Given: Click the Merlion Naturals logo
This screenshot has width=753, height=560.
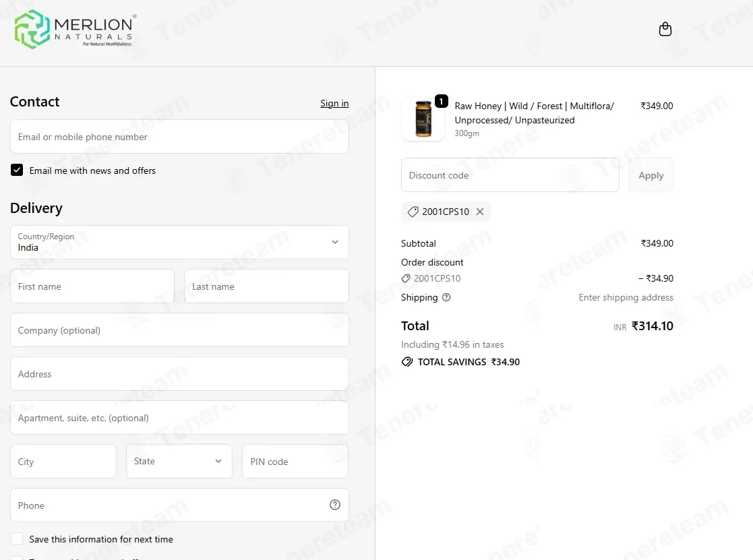Looking at the screenshot, I should pos(76,30).
